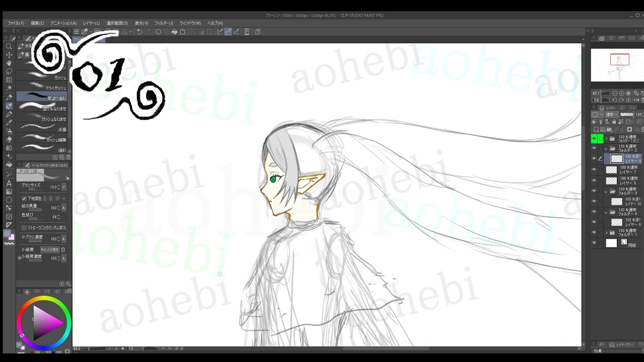This screenshot has height=362, width=644.
Task: Expand フォルダー 1 folder
Action: click(606, 233)
